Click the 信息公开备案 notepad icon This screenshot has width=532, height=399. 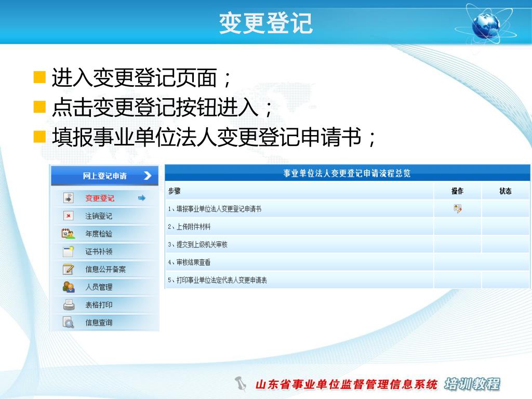coord(69,269)
